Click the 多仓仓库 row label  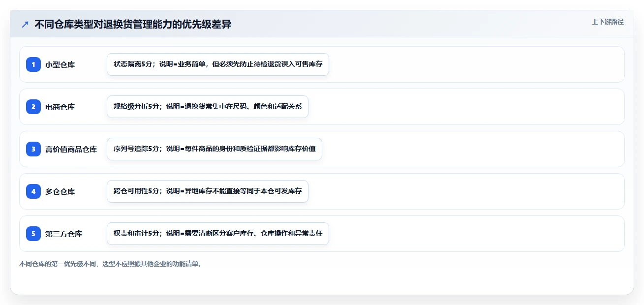coord(60,191)
